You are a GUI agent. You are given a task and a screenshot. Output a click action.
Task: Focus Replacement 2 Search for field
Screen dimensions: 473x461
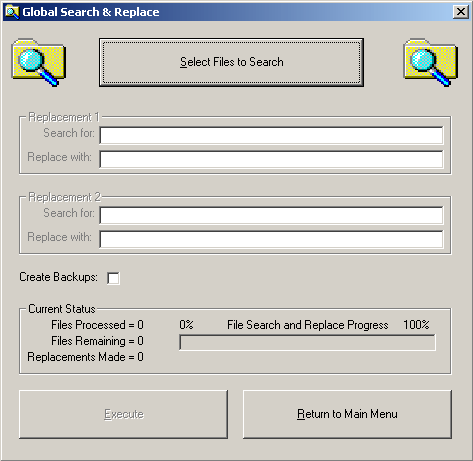[x=271, y=215]
